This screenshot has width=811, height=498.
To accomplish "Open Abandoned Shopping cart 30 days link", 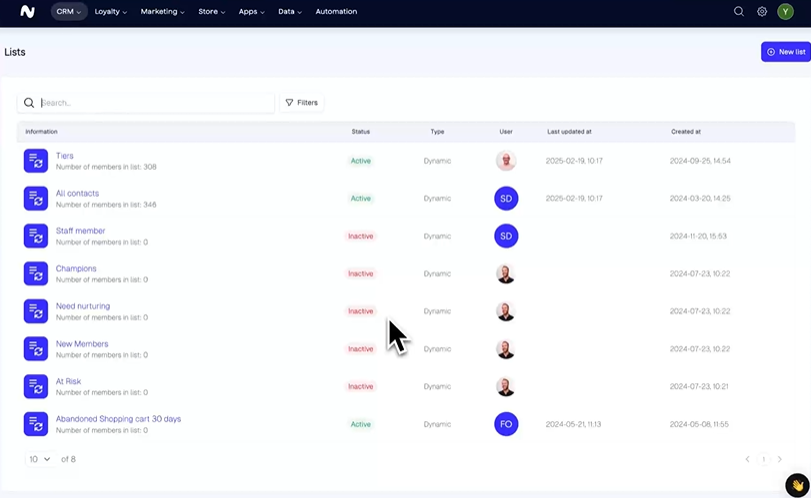I will click(x=118, y=419).
